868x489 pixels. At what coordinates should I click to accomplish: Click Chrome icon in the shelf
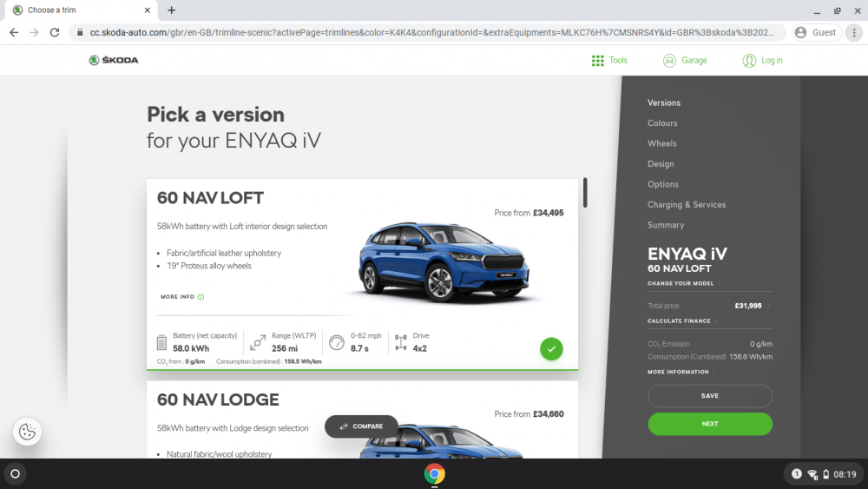[x=435, y=474]
